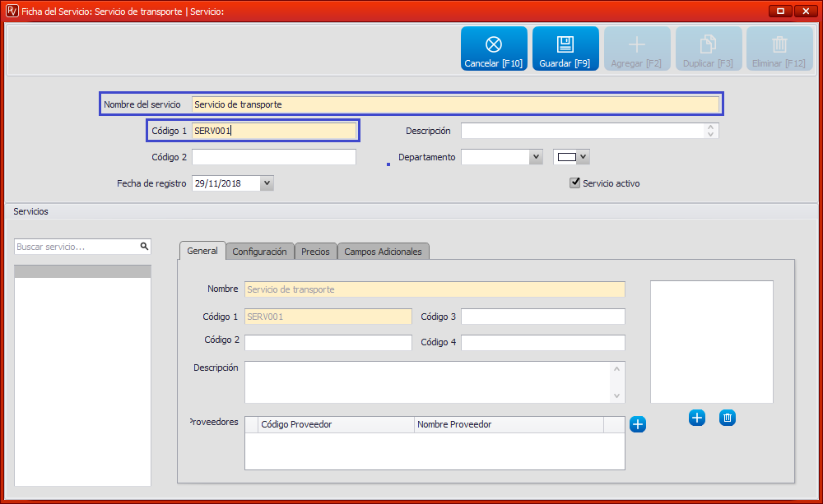Click the Código 3 input field

542,317
